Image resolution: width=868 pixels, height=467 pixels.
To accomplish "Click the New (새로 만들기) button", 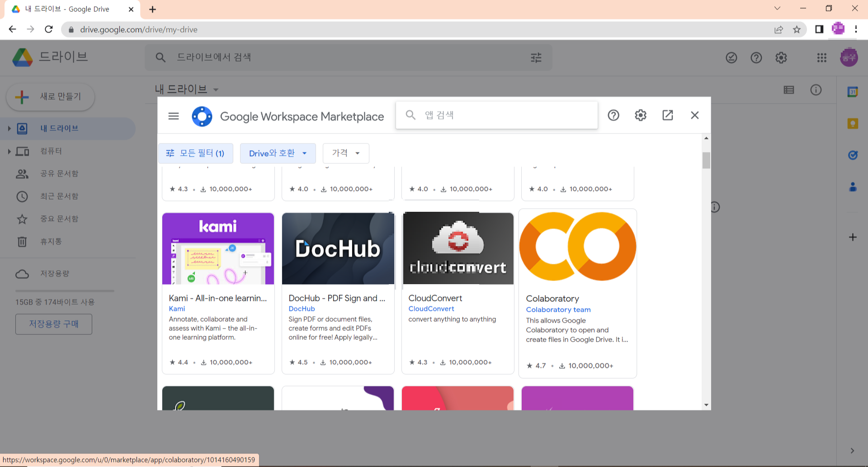I will [x=50, y=96].
